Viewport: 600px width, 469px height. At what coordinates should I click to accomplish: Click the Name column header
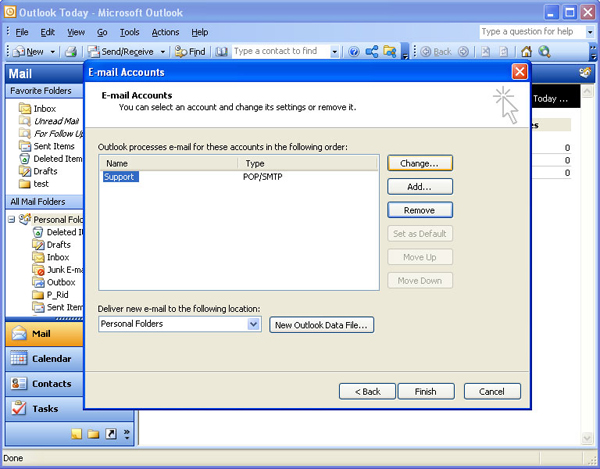click(x=168, y=163)
